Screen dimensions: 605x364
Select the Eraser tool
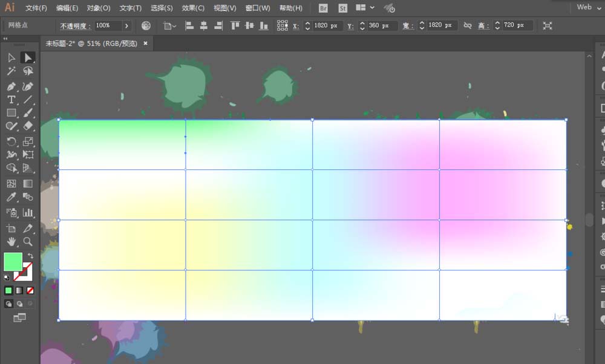click(28, 126)
